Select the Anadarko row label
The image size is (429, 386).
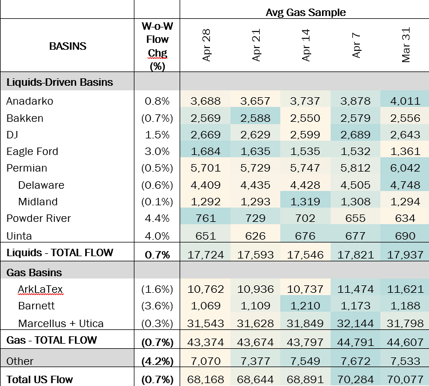pos(30,101)
